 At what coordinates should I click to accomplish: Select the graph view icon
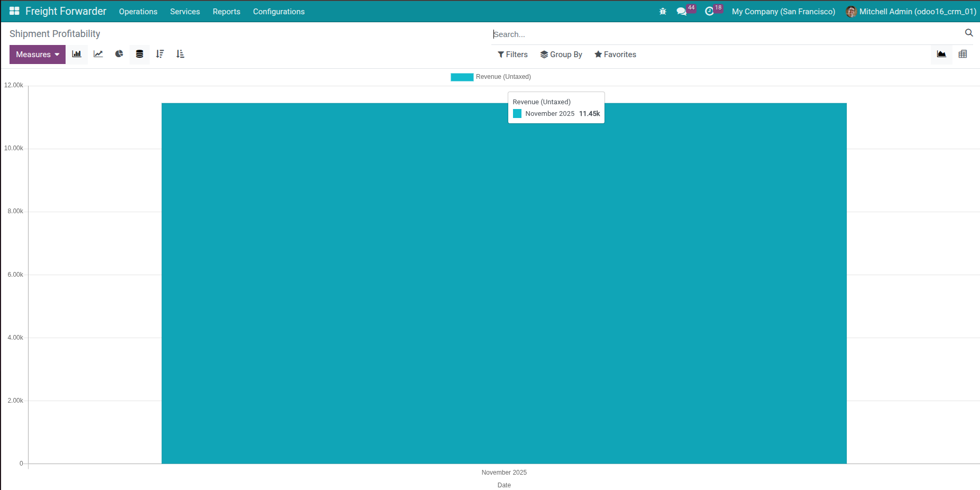pos(941,54)
